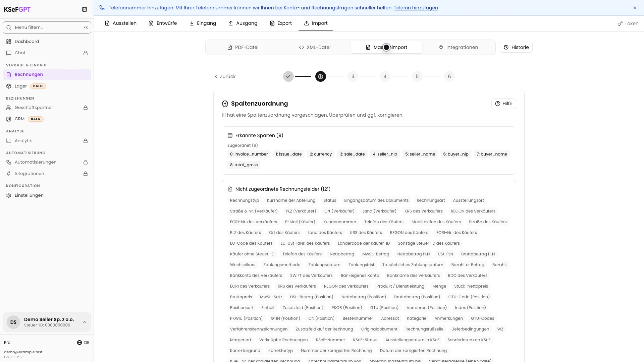Choose the PDF-Datei import option

(x=243, y=47)
